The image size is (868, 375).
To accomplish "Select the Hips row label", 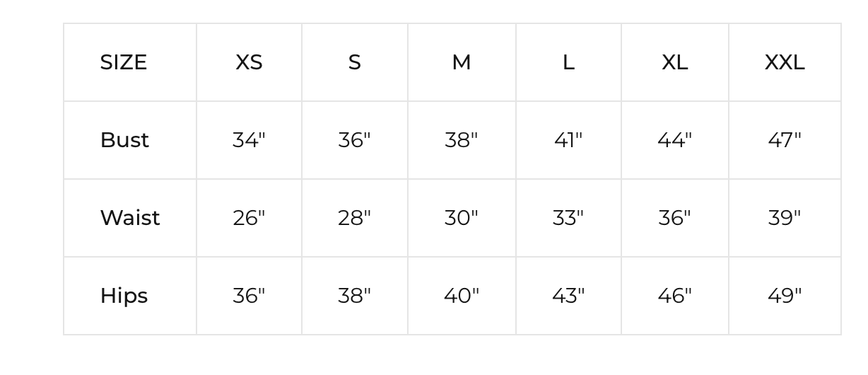I will coord(124,296).
